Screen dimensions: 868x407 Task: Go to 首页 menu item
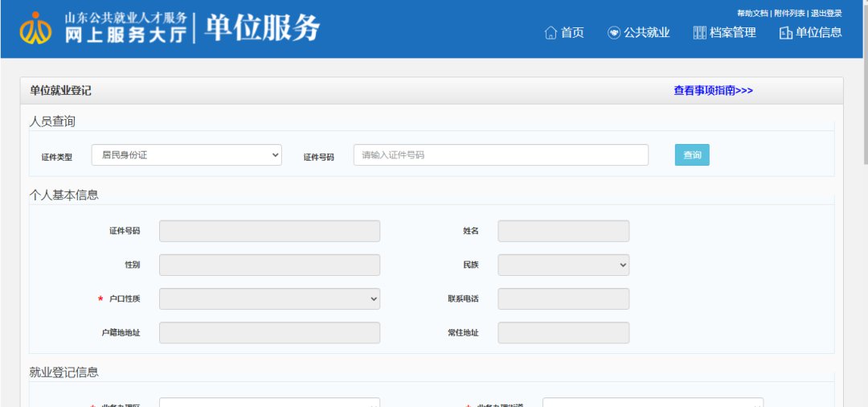click(572, 33)
